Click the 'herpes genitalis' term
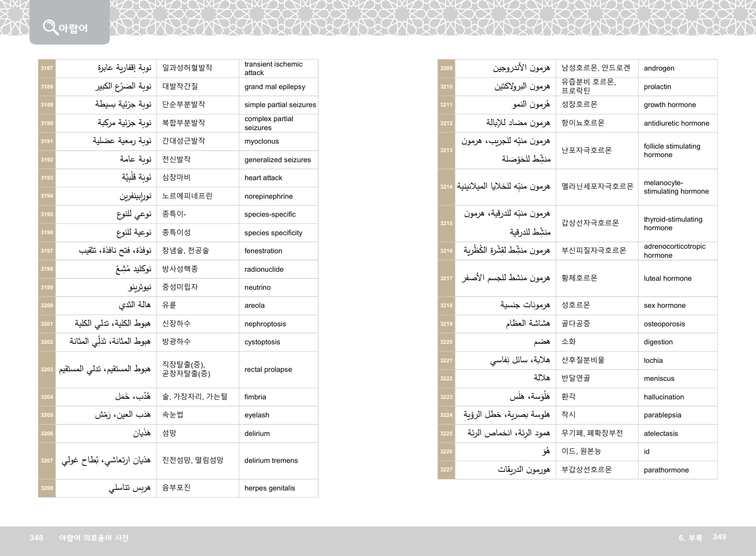 [x=269, y=488]
